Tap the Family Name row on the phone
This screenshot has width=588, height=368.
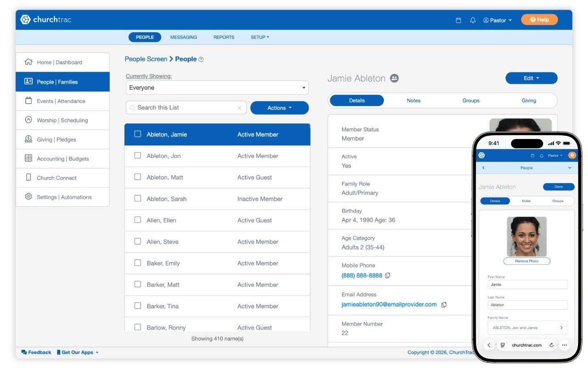pyautogui.click(x=528, y=328)
